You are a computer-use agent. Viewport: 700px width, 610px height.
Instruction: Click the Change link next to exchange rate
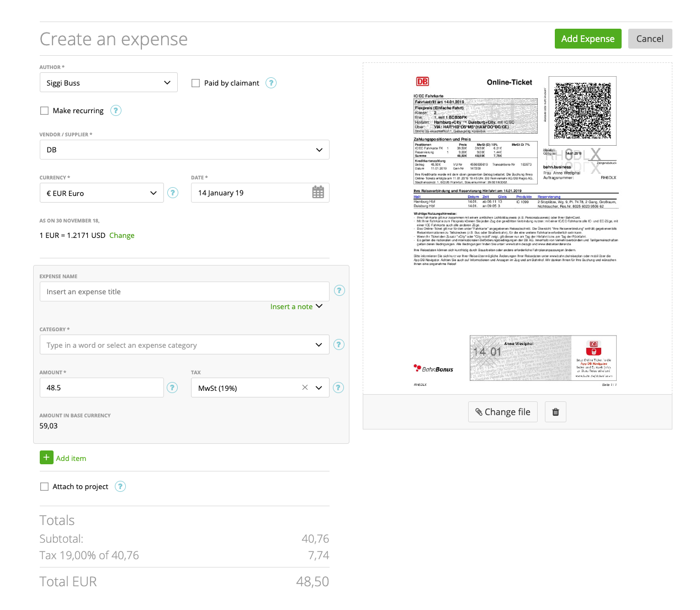click(x=121, y=235)
